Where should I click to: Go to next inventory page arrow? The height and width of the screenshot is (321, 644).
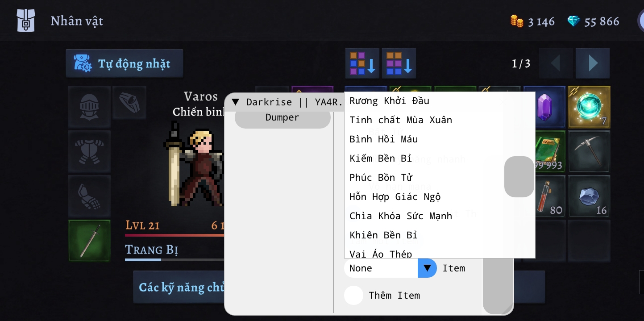tap(593, 63)
